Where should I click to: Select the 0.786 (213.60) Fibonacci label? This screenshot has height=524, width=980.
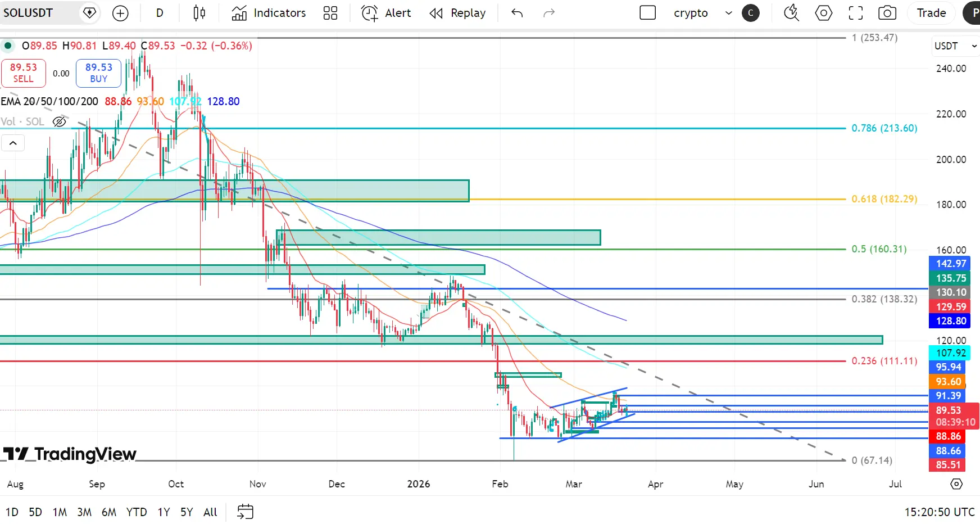(884, 128)
